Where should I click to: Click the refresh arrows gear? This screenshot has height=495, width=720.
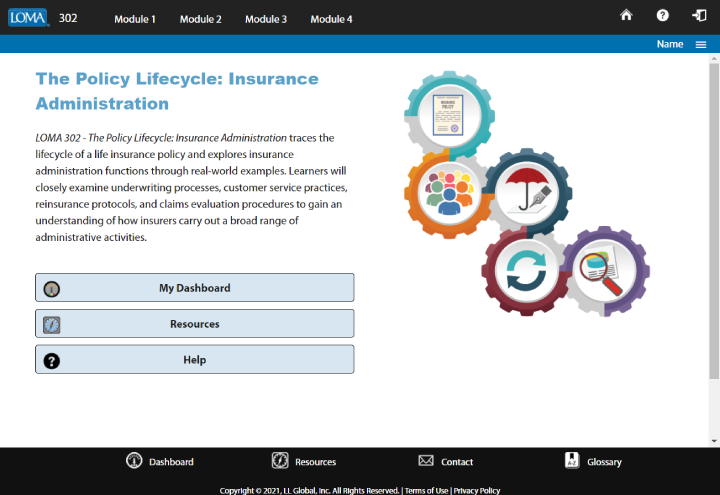point(526,271)
